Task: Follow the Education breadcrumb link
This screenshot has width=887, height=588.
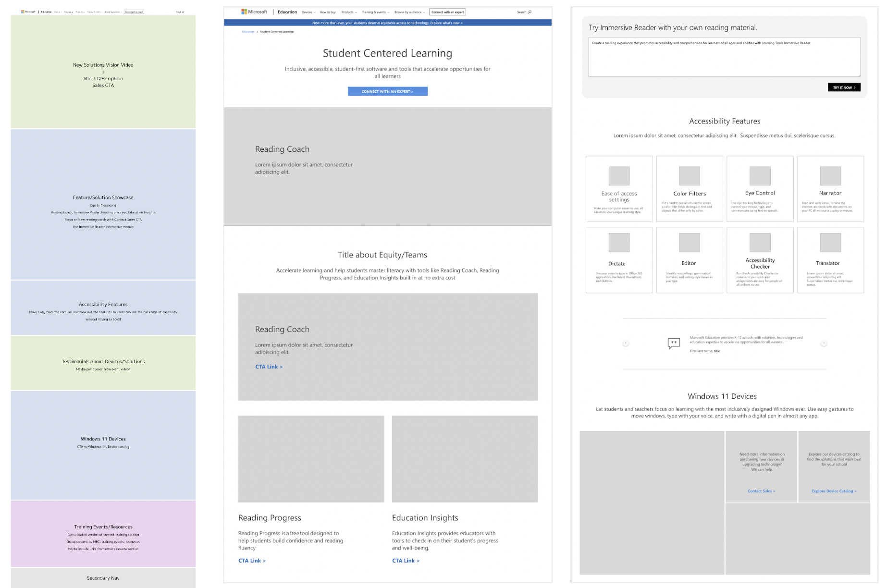Action: coord(248,32)
